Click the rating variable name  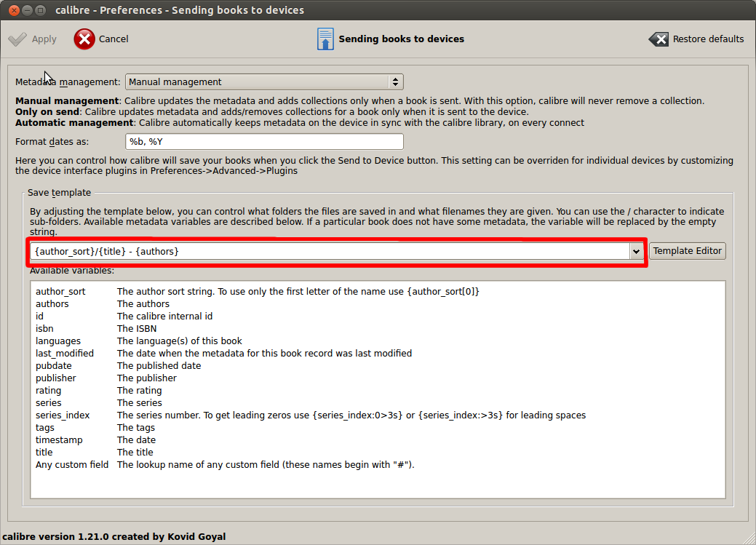click(x=48, y=391)
